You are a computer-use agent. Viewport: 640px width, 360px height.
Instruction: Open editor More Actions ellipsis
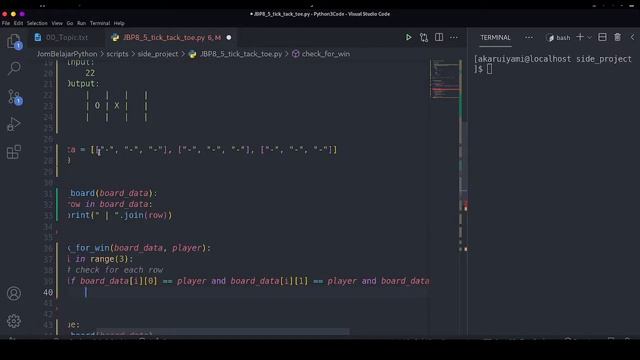[x=454, y=38]
